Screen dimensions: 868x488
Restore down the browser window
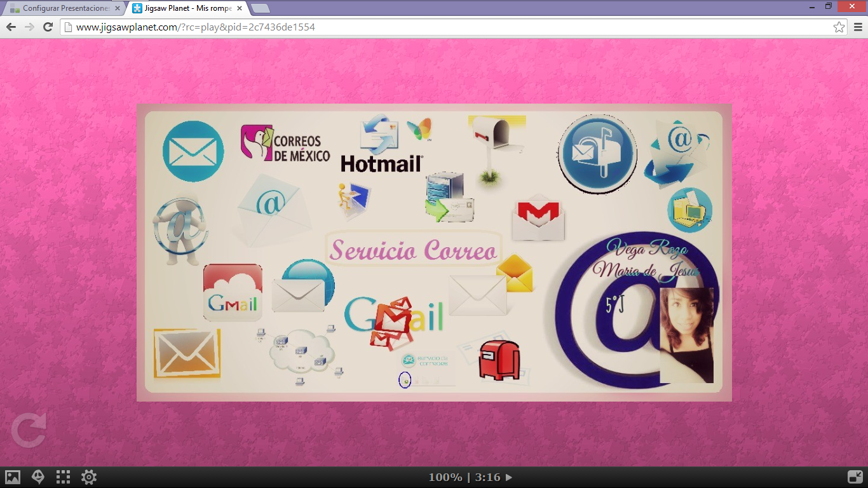829,6
